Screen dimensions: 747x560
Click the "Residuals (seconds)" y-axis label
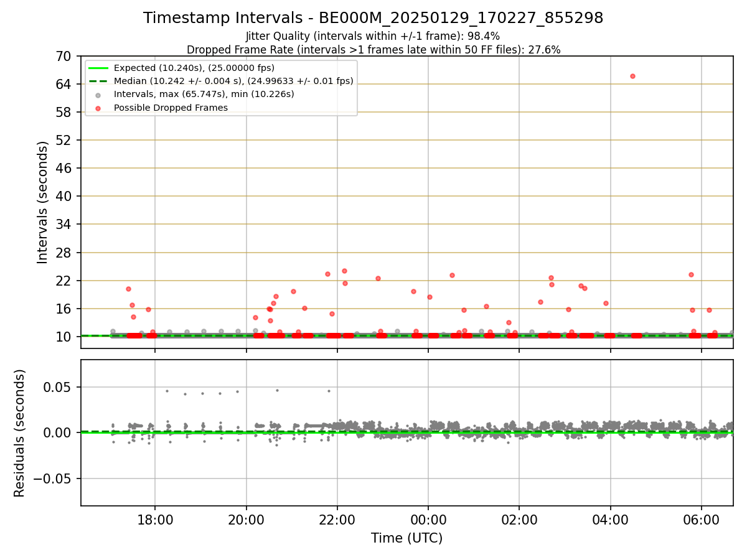[x=20, y=433]
